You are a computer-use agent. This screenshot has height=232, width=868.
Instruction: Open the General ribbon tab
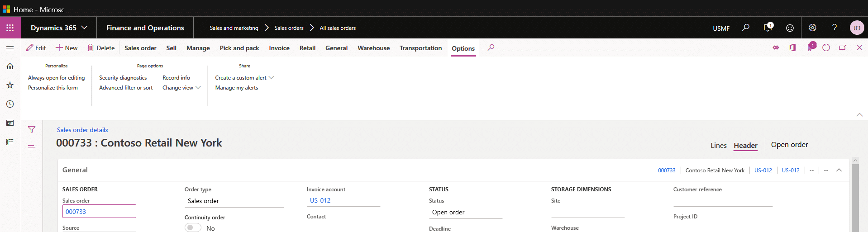coord(336,48)
